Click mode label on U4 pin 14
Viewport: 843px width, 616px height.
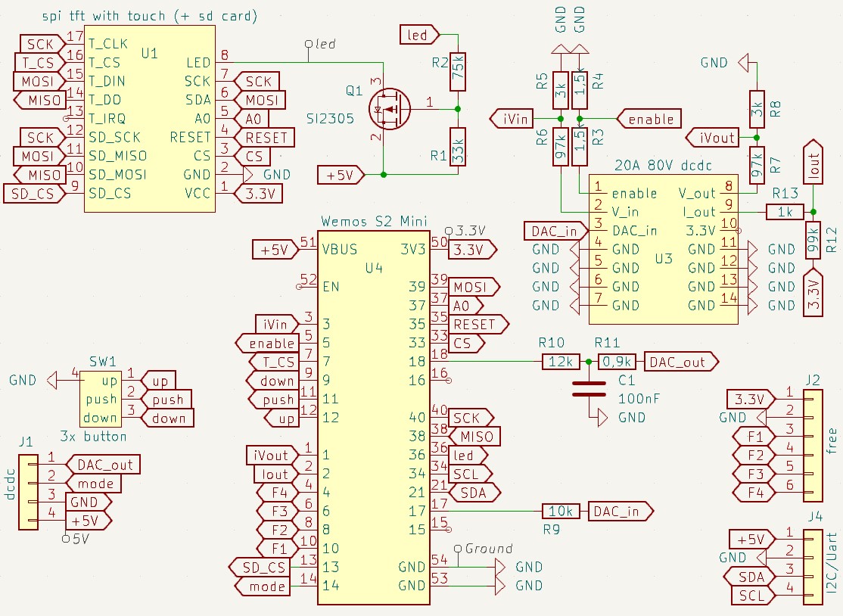click(x=263, y=586)
